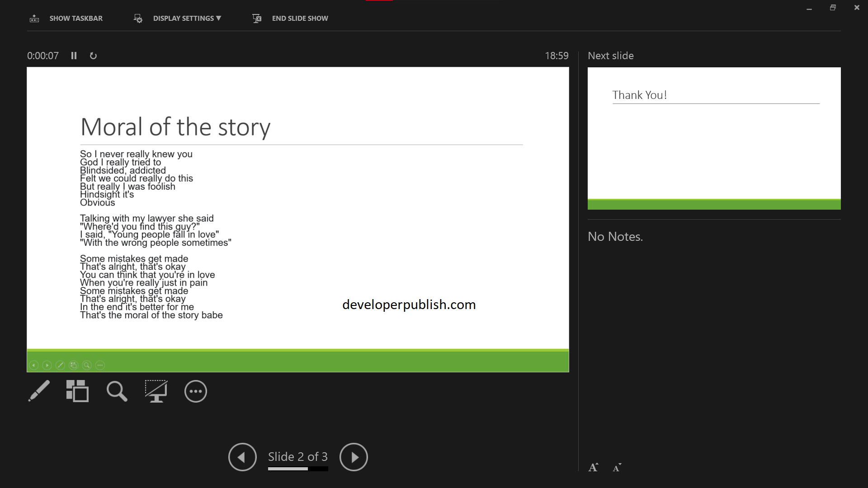The height and width of the screenshot is (488, 868).
Task: Click the back arrow on the green overlay bar
Action: pyautogui.click(x=34, y=365)
